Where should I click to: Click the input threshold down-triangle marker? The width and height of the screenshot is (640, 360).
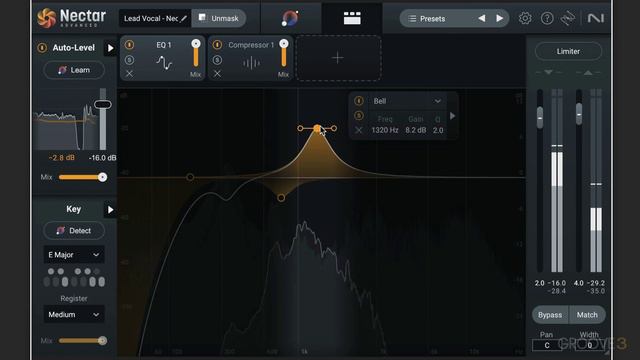click(x=549, y=72)
